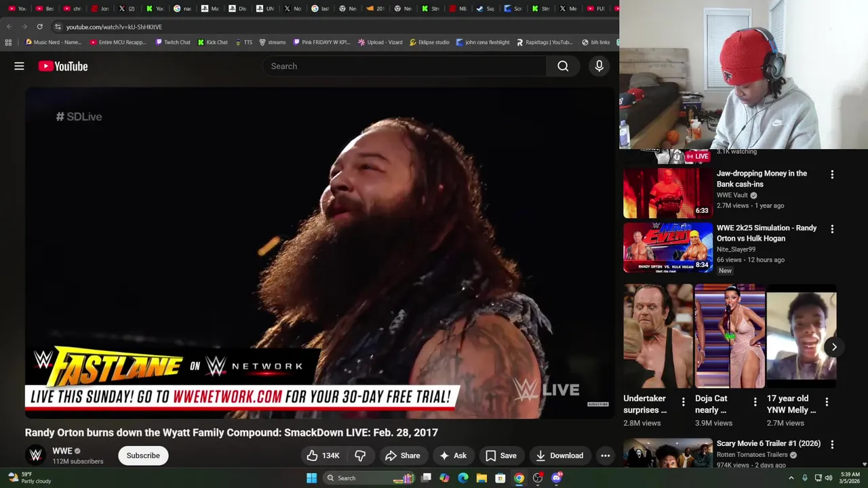The height and width of the screenshot is (488, 868).
Task: Dislike the Randy Orton video
Action: (x=360, y=455)
